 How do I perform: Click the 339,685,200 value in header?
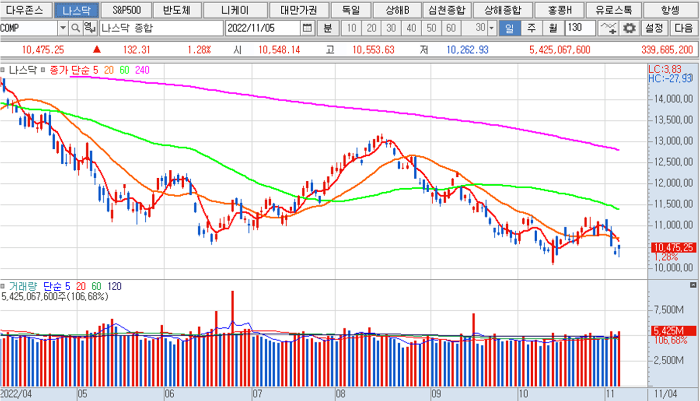(x=667, y=50)
